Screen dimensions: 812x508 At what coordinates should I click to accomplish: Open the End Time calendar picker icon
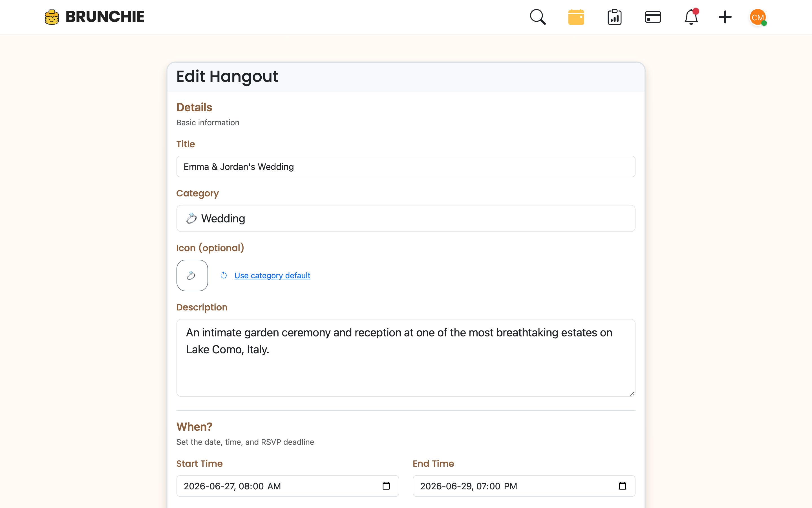622,486
